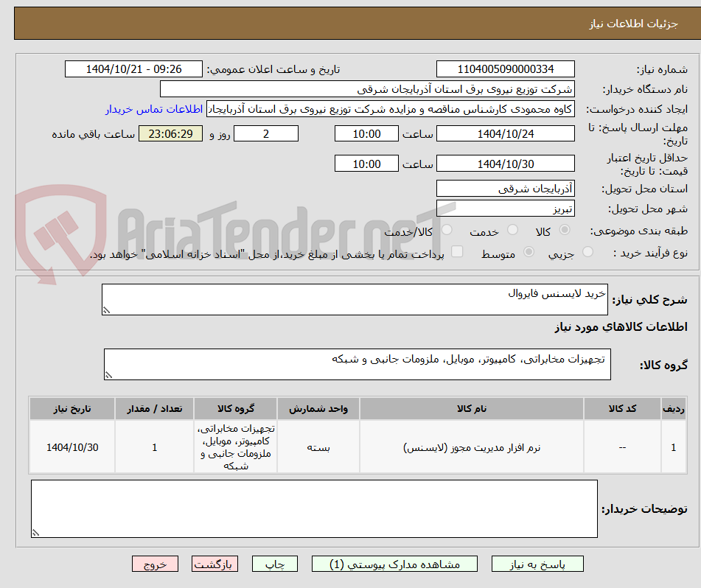Click the چاپ print button
This screenshot has width=701, height=588.
(x=275, y=564)
